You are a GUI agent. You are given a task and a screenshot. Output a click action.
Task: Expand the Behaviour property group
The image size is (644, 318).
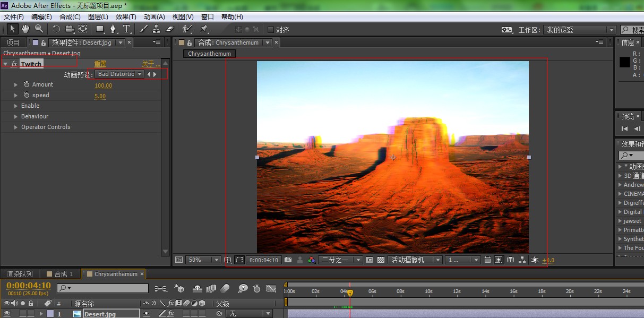(x=16, y=117)
